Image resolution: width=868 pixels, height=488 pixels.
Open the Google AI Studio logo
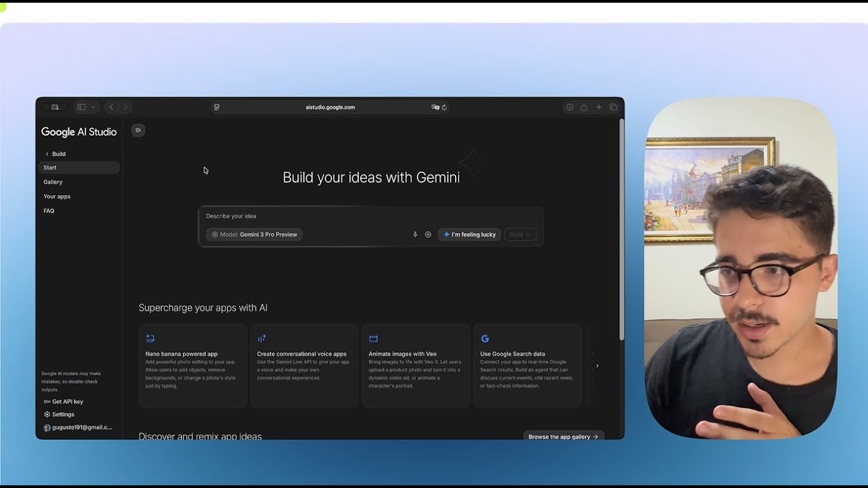[x=79, y=132]
